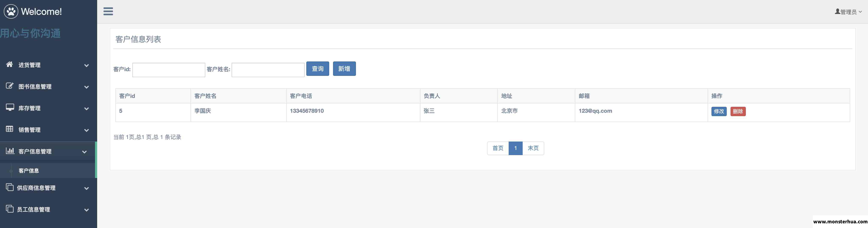Click the paw logo icon

[x=11, y=11]
